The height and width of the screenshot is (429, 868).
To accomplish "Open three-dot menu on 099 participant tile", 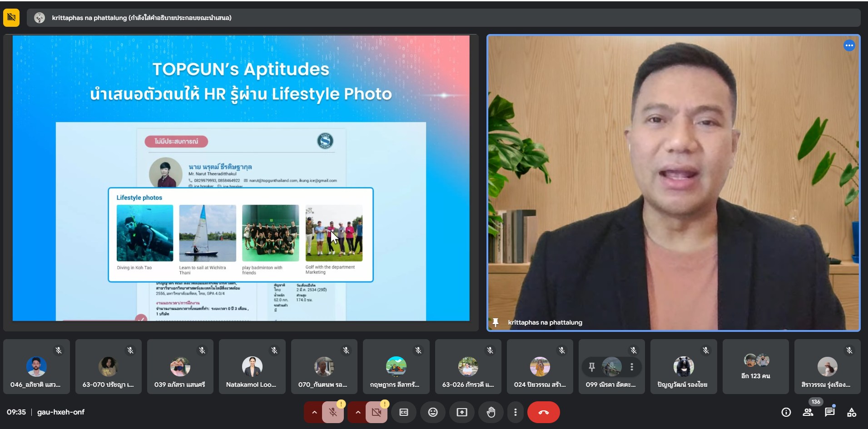I will (x=631, y=367).
